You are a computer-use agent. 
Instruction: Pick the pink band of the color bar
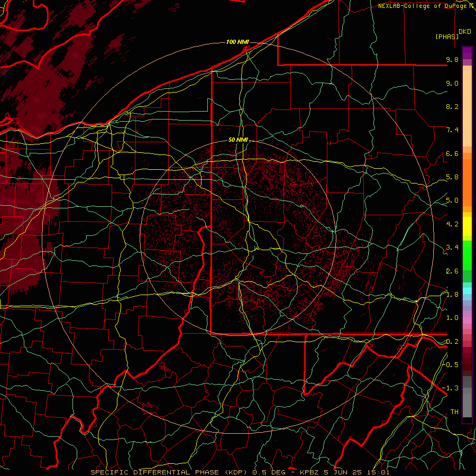tap(467, 321)
